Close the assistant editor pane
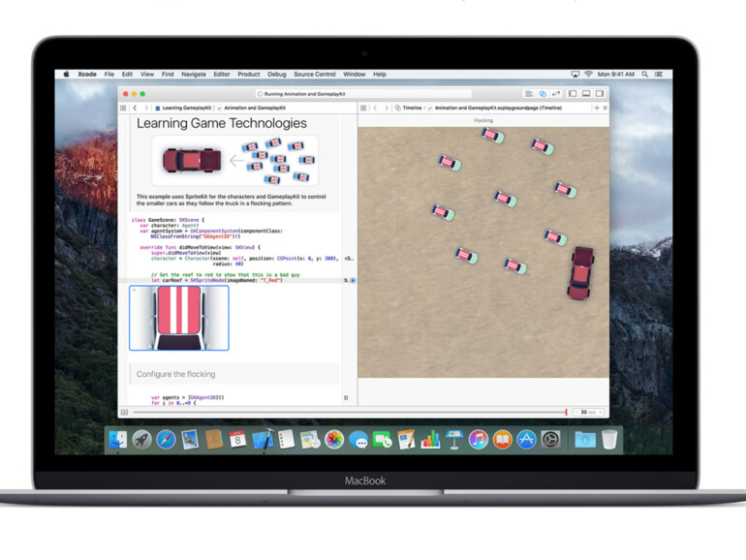 [x=606, y=108]
